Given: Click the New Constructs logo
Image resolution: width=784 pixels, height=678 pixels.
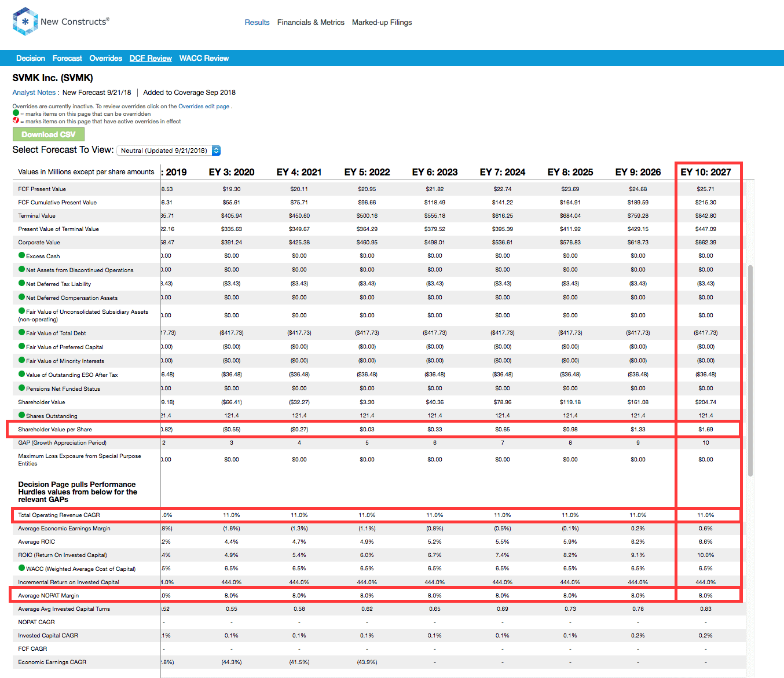Looking at the screenshot, I should pyautogui.click(x=61, y=21).
